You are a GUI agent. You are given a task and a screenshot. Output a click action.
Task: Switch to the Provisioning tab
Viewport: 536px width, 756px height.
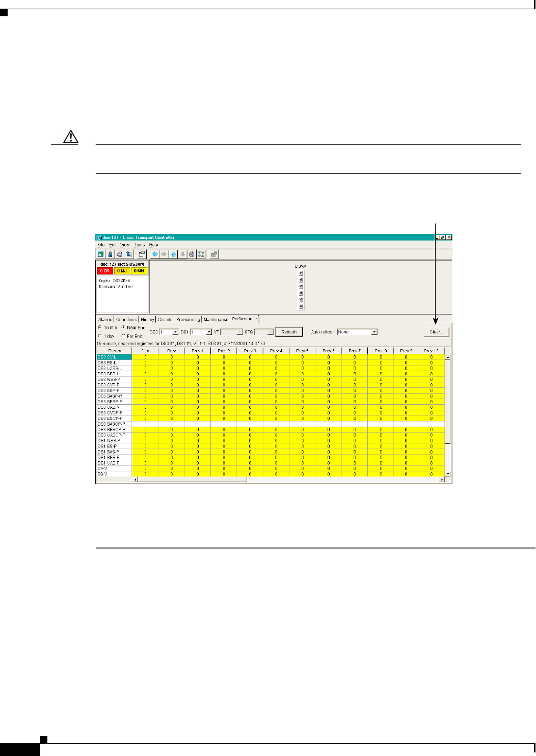tap(188, 320)
